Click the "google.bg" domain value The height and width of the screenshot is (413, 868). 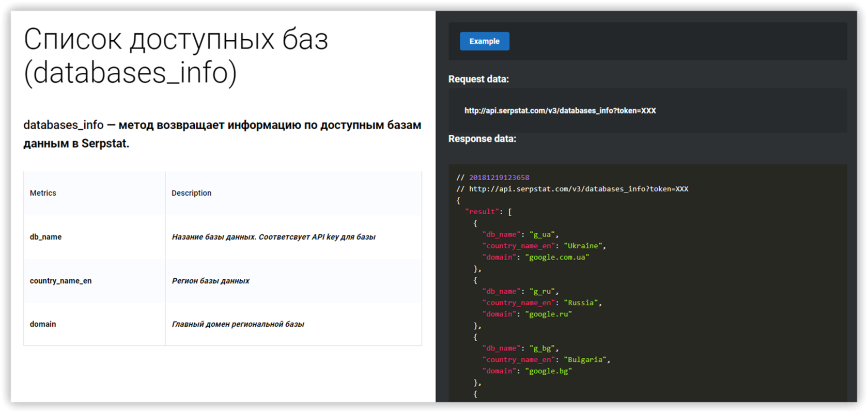pos(548,371)
